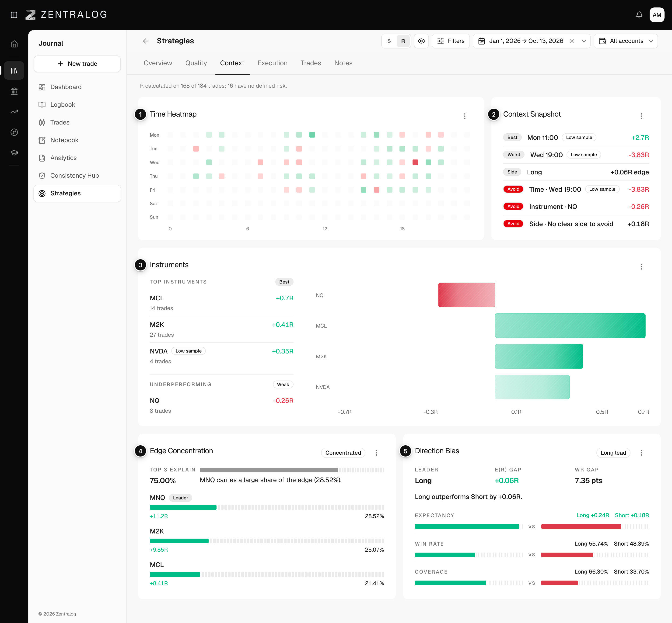672x623 pixels.
Task: Click the MCL bar in the instruments chart
Action: (x=570, y=326)
